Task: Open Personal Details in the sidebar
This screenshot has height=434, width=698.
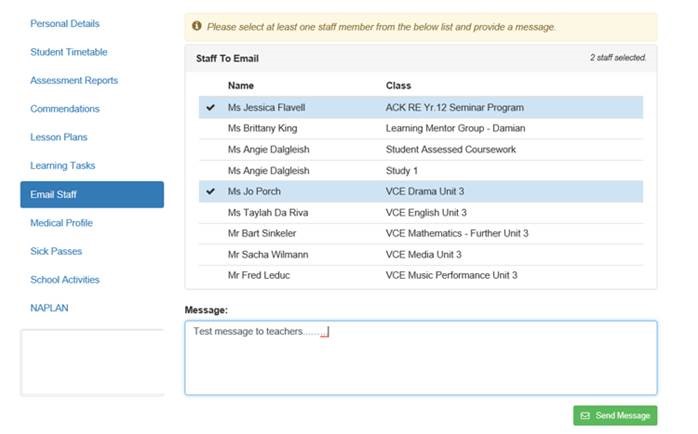Action: (x=65, y=23)
